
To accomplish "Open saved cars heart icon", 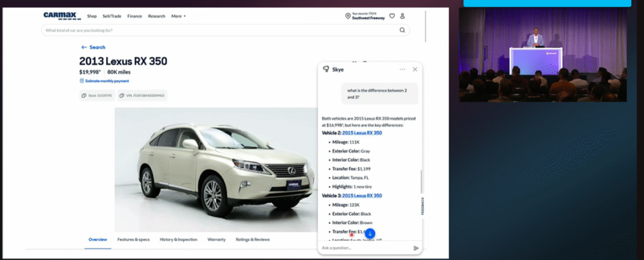I will tap(392, 16).
